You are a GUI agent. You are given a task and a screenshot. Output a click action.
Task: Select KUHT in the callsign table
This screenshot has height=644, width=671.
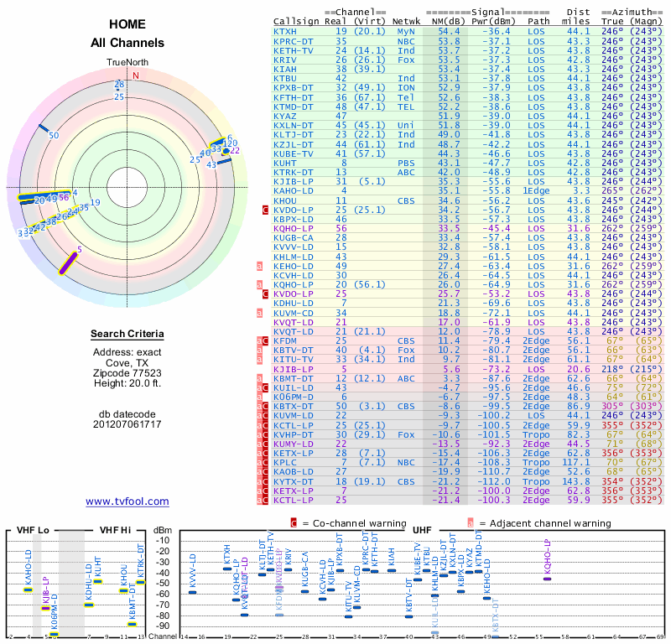pyautogui.click(x=284, y=163)
